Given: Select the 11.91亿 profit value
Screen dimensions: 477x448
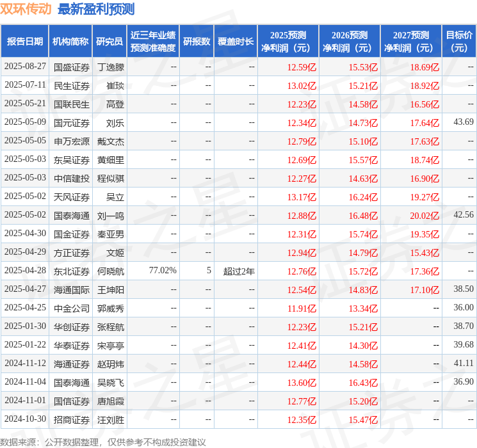Looking at the screenshot, I should click(302, 308).
